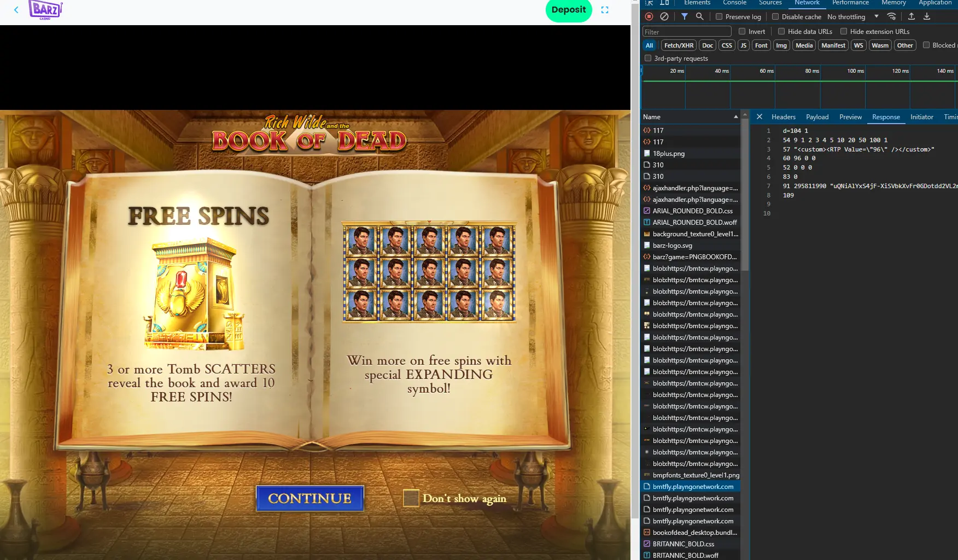The height and width of the screenshot is (560, 958).
Task: Enable 3rd-party requests checkbox
Action: tap(648, 58)
